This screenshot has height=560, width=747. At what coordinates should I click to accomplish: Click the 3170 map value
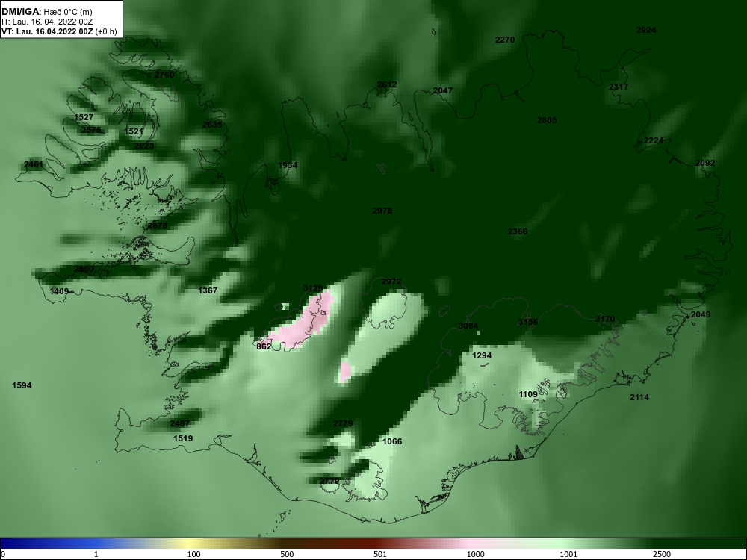[x=605, y=319]
